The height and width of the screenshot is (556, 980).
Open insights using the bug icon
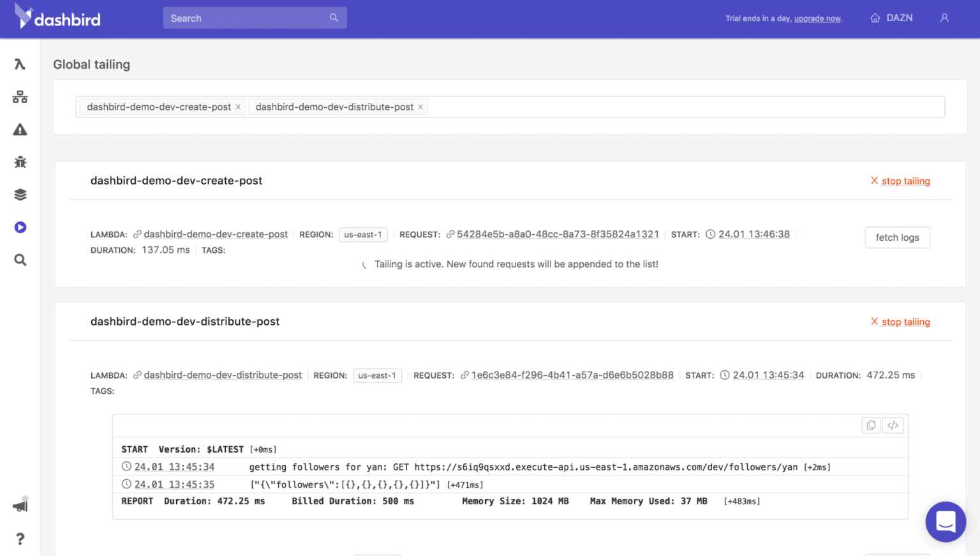pyautogui.click(x=20, y=162)
